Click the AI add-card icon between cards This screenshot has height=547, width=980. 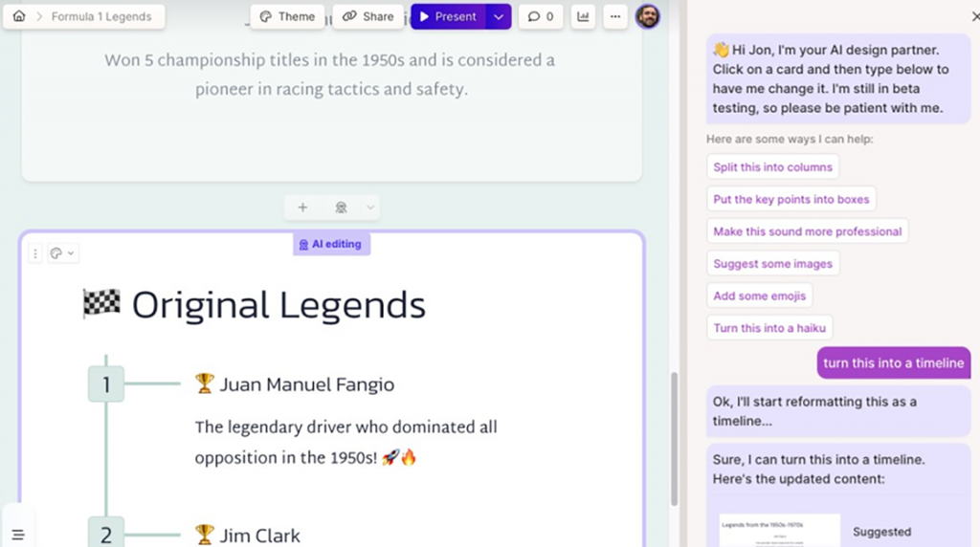[341, 208]
